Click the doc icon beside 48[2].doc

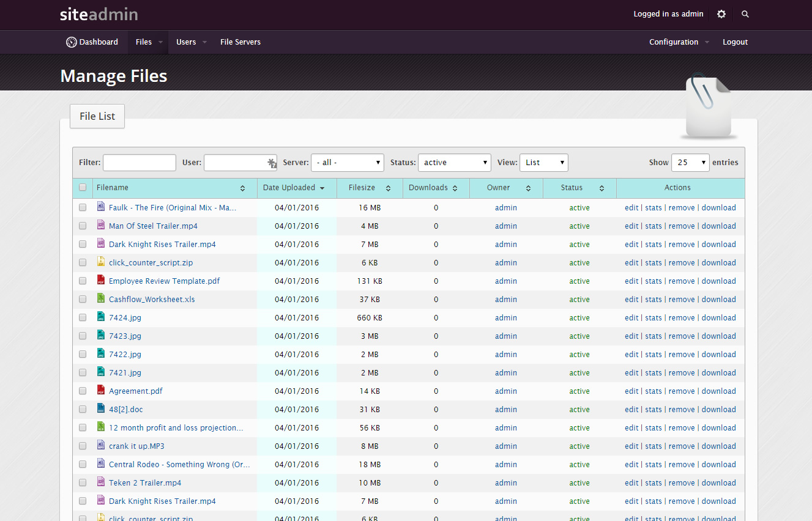[x=101, y=409]
